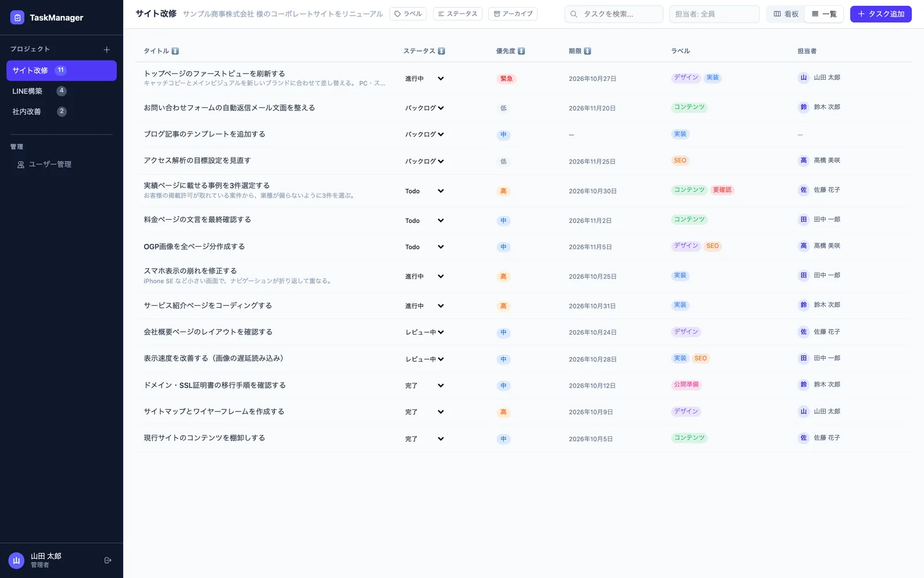Screen dimensions: 924x578
Task: Click avatar 佐 on 実績ページ row
Action: click(803, 190)
